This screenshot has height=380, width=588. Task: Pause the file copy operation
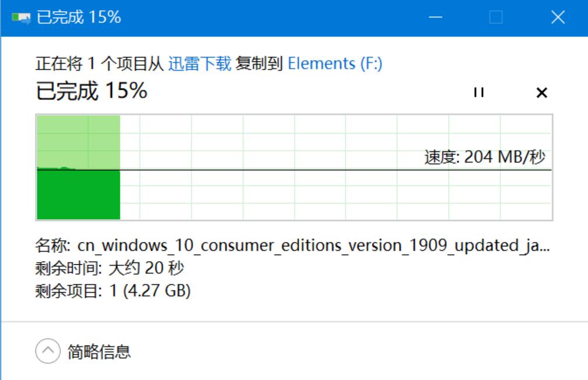pos(479,93)
